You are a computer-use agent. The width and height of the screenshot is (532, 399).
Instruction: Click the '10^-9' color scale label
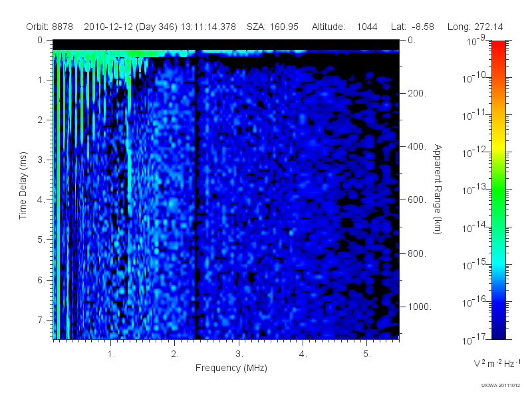pyautogui.click(x=476, y=41)
